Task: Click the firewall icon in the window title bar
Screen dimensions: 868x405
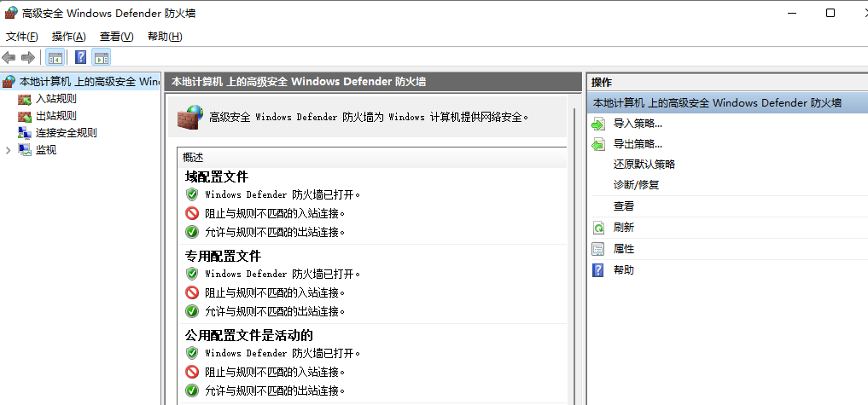Action: tap(10, 13)
